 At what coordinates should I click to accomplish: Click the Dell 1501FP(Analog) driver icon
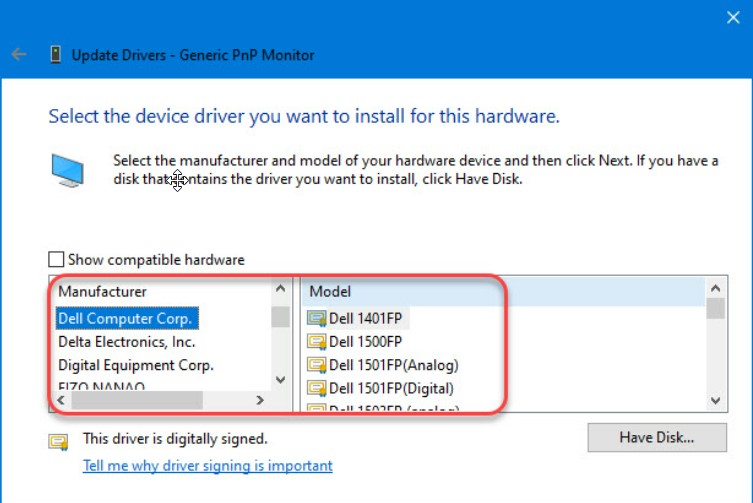coord(317,365)
